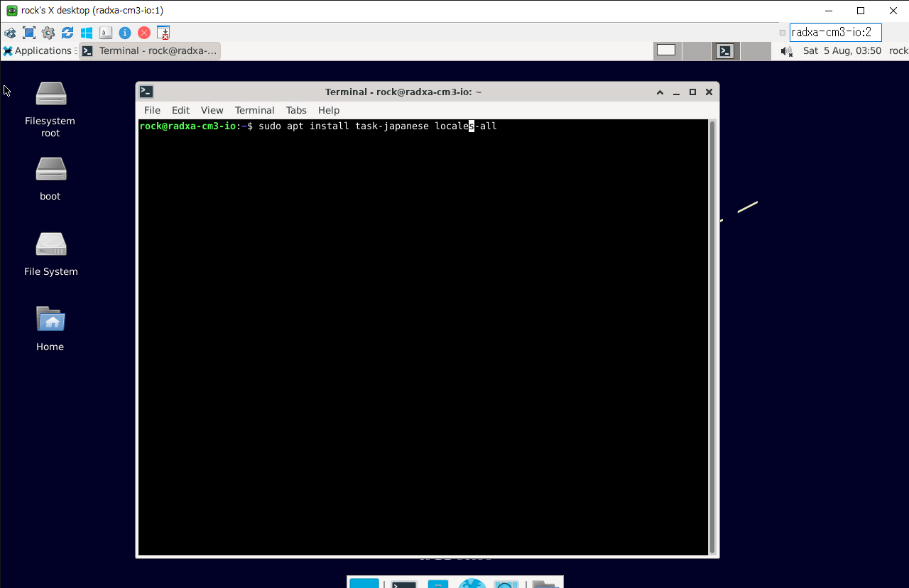
Task: Click the VNC fullscreen toolbar icon
Action: 29,33
